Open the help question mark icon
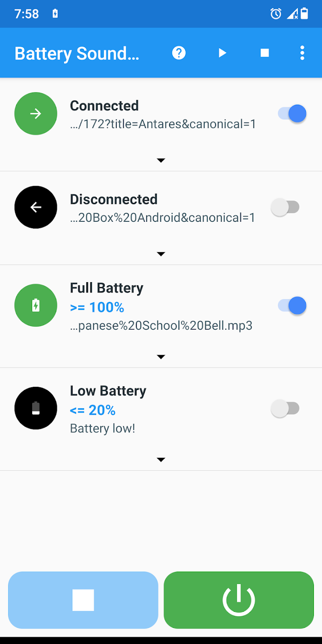 179,53
